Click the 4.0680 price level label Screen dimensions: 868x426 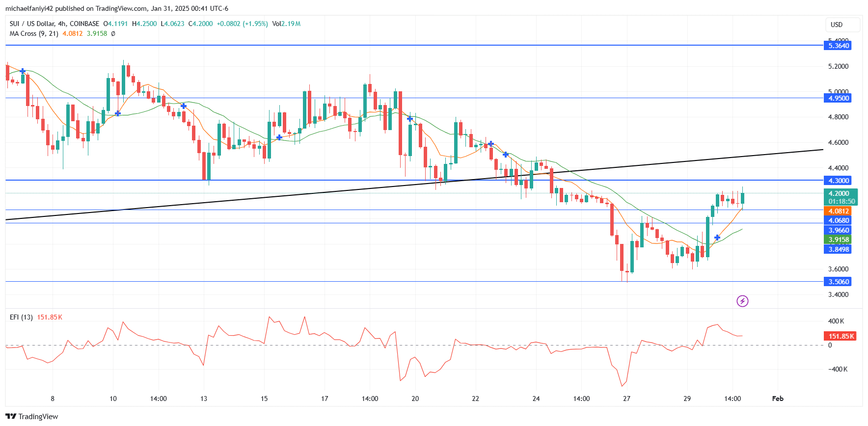839,220
